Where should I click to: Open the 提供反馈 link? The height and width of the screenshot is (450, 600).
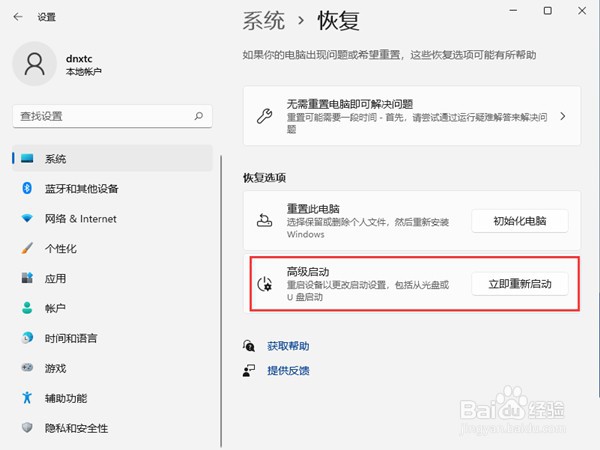(288, 370)
